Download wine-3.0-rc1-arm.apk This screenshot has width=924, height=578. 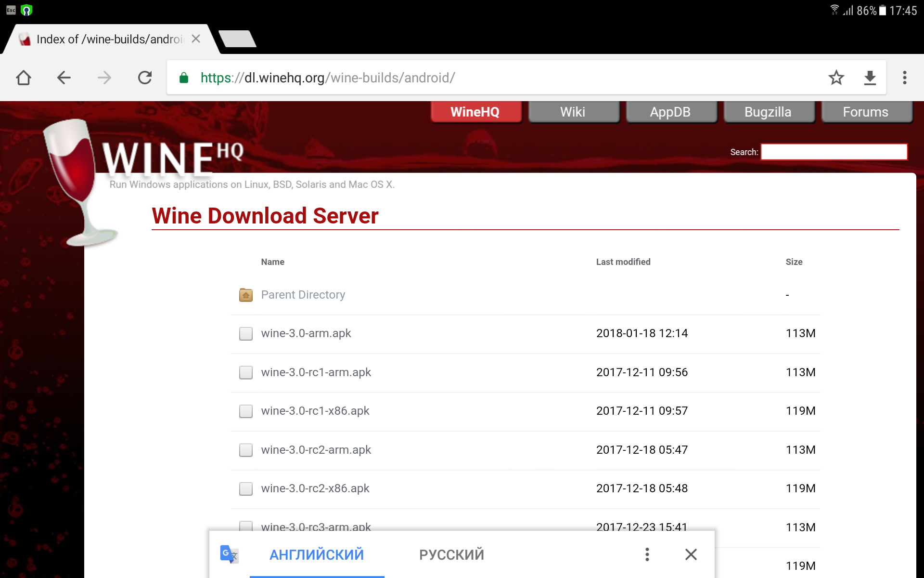[x=316, y=372]
